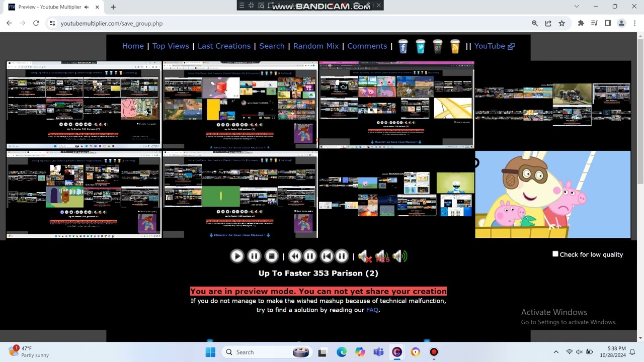Open the Bandicam recorder taskbar icon
Viewport: 644px width, 362px height.
pos(434,352)
